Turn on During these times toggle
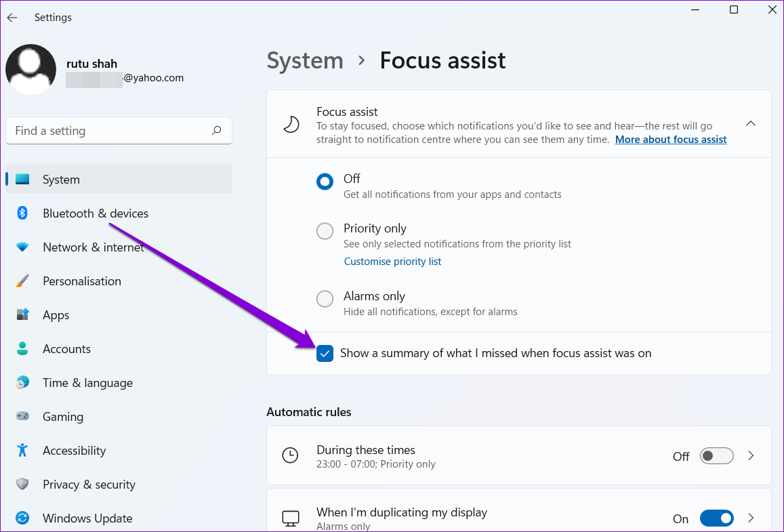Image resolution: width=784 pixels, height=532 pixels. (x=716, y=456)
